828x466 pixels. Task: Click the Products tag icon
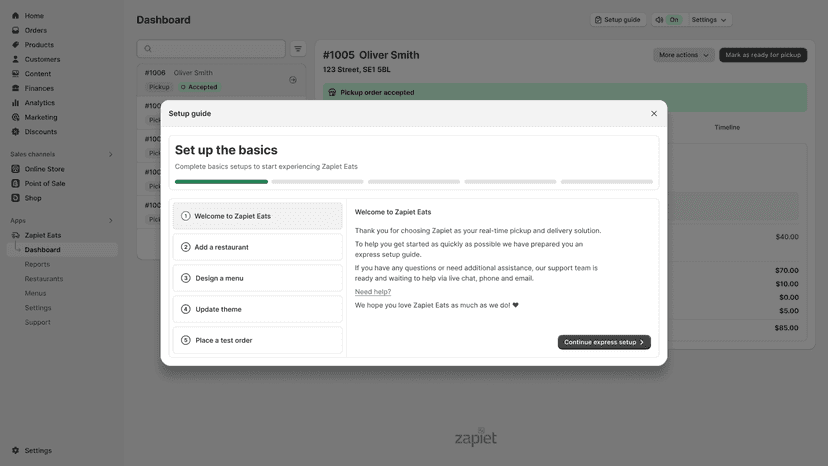pos(15,45)
